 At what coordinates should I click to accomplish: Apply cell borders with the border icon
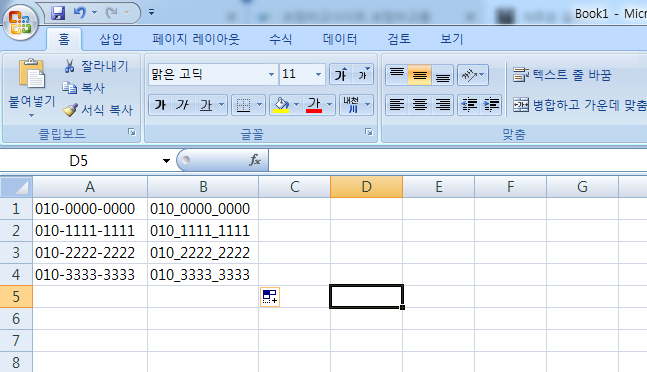(x=243, y=105)
